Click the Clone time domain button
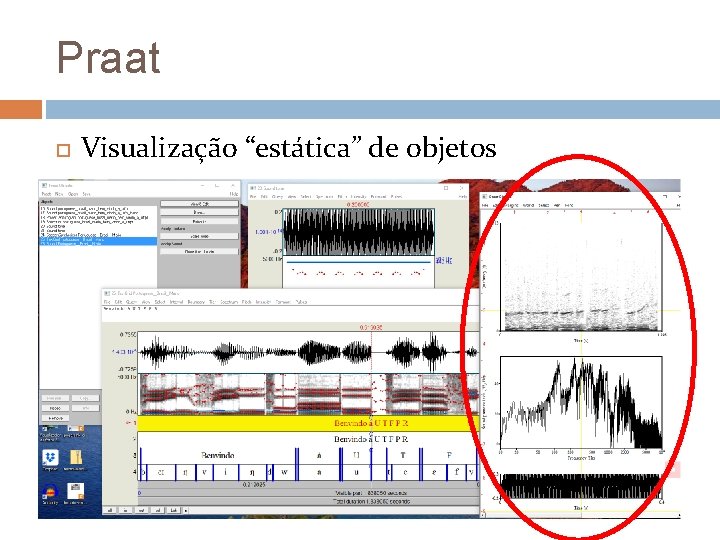 tap(199, 252)
